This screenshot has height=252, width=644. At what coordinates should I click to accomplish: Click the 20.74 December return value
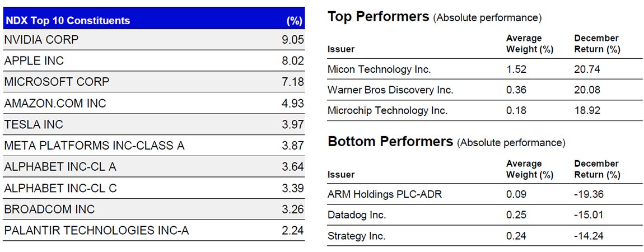point(587,69)
